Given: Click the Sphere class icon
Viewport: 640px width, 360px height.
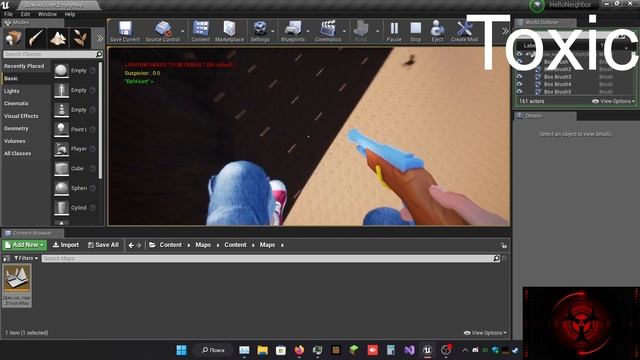Looking at the screenshot, I should click(61, 188).
